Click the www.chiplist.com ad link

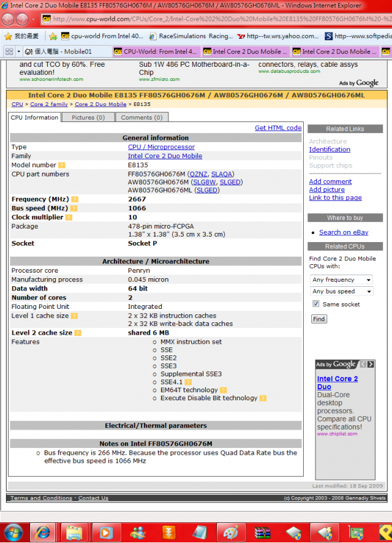337,433
